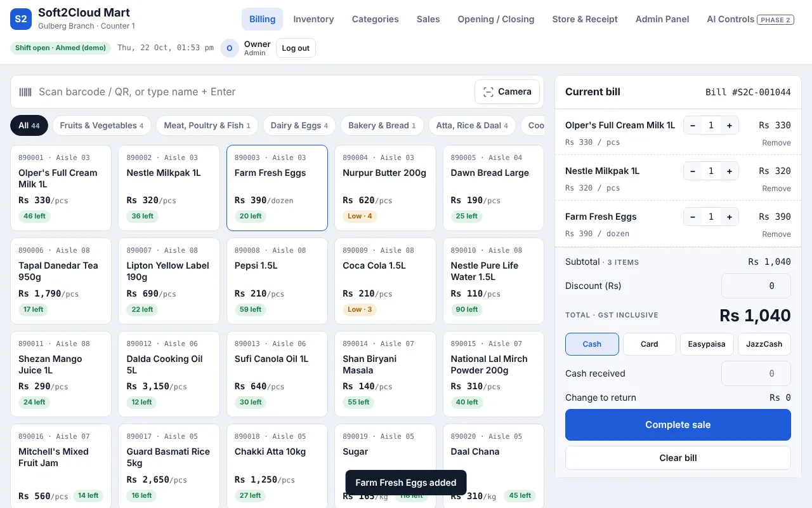Click the 'Shift open · Ahmed (demo)' badge
812x508 pixels.
pyautogui.click(x=60, y=48)
